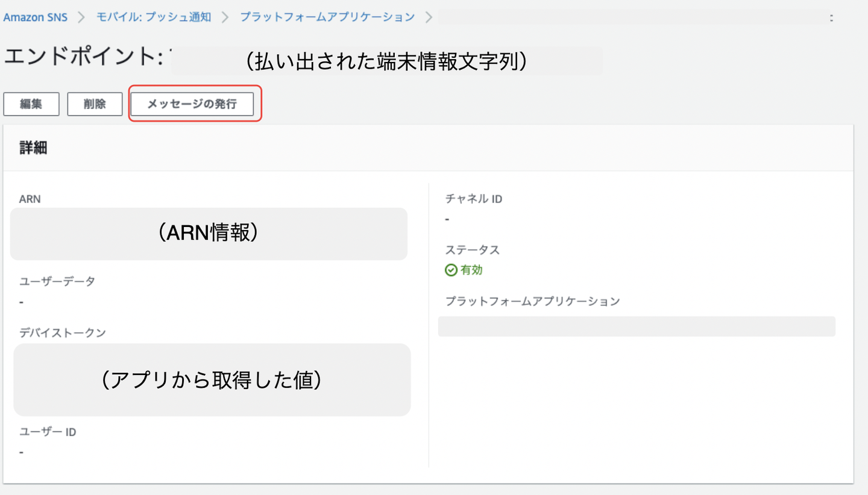The height and width of the screenshot is (495, 868).
Task: Click the chevron after モバイル: プッシュ通知
Action: 225,17
